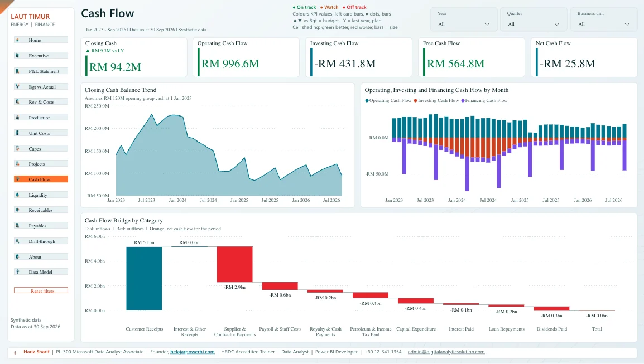The width and height of the screenshot is (644, 364).
Task: Click the Petroleum & Income Tax Paid label
Action: pos(371,332)
